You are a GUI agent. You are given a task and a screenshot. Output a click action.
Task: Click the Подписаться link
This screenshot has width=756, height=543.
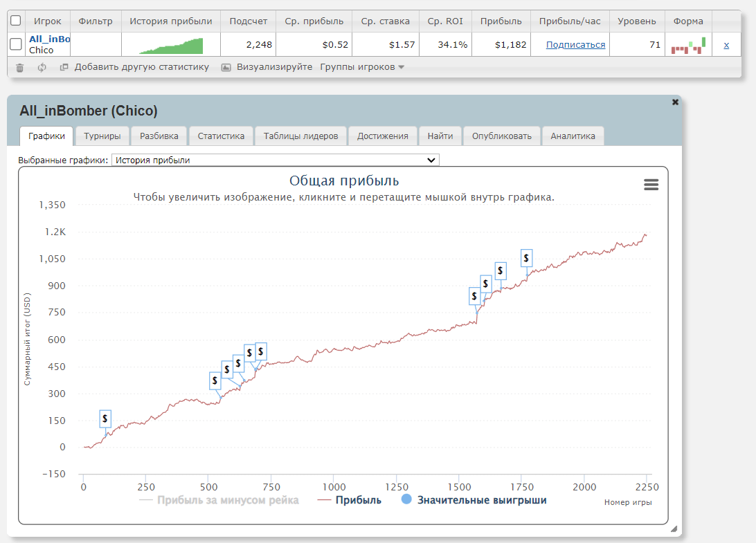(x=575, y=45)
